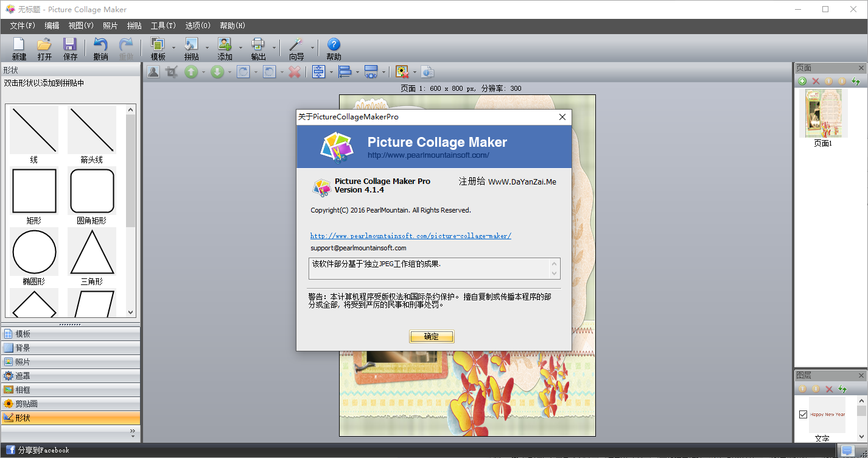Open dropdown arrow next to 模板 button
868x458 pixels.
click(x=173, y=48)
